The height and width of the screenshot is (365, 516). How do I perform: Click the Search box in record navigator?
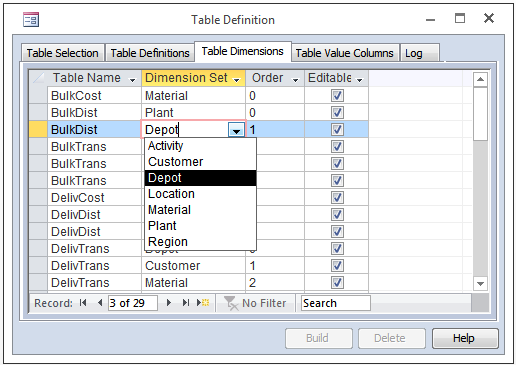click(336, 303)
